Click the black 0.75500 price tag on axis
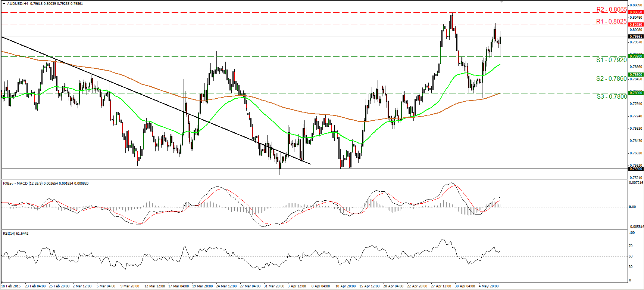 636,169
